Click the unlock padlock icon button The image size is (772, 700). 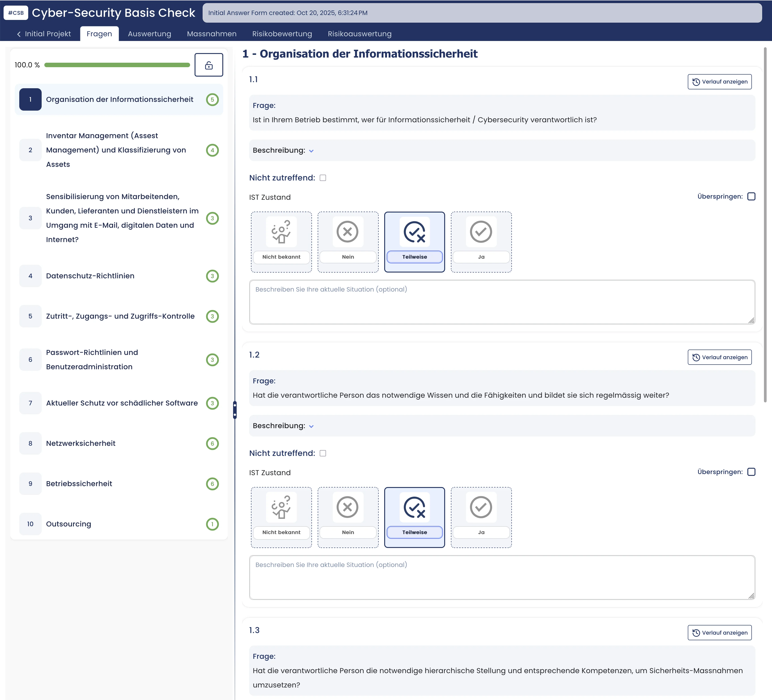click(209, 65)
